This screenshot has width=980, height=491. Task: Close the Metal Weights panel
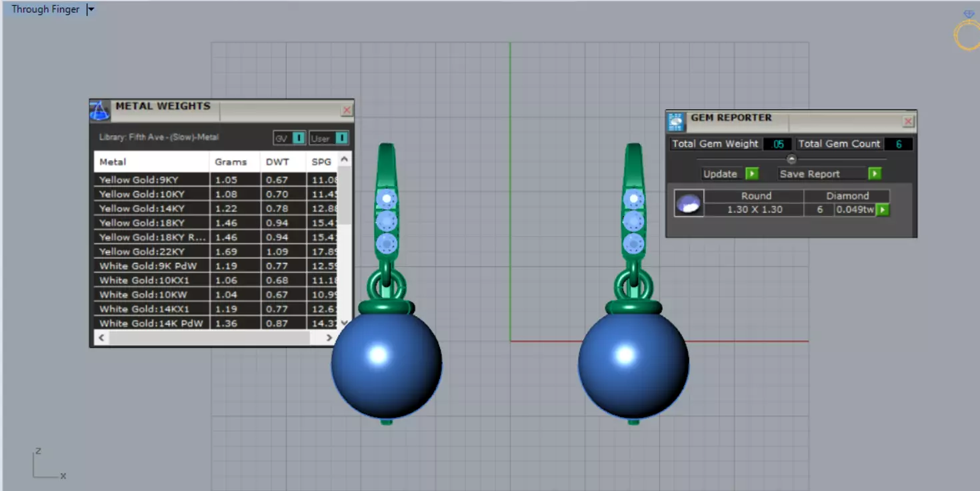coord(347,110)
